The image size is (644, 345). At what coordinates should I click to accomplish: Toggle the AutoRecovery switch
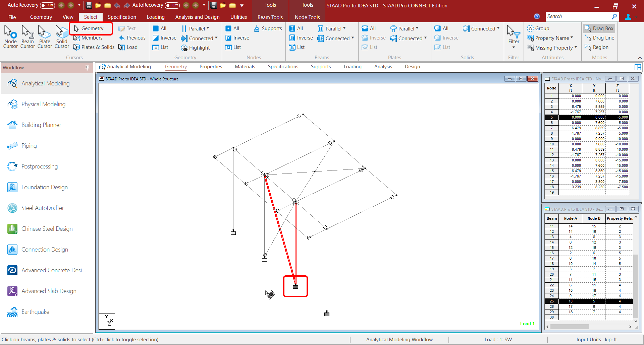[47, 5]
